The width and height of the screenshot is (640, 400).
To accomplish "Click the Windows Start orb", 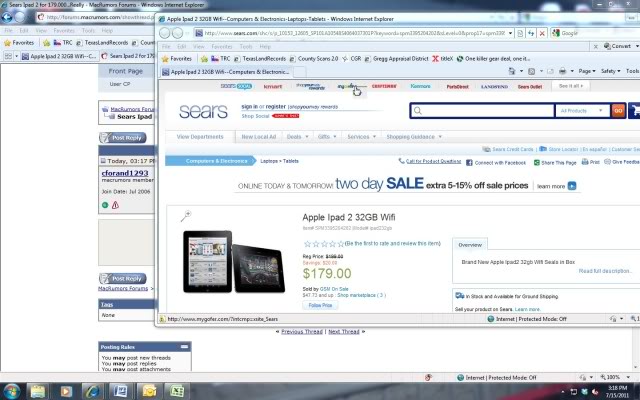I will (x=11, y=391).
